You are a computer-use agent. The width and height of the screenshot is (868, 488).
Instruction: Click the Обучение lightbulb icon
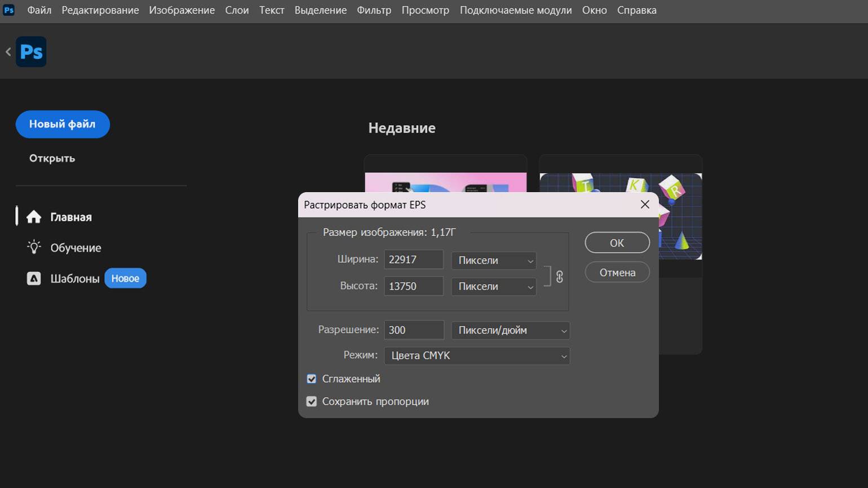(34, 247)
